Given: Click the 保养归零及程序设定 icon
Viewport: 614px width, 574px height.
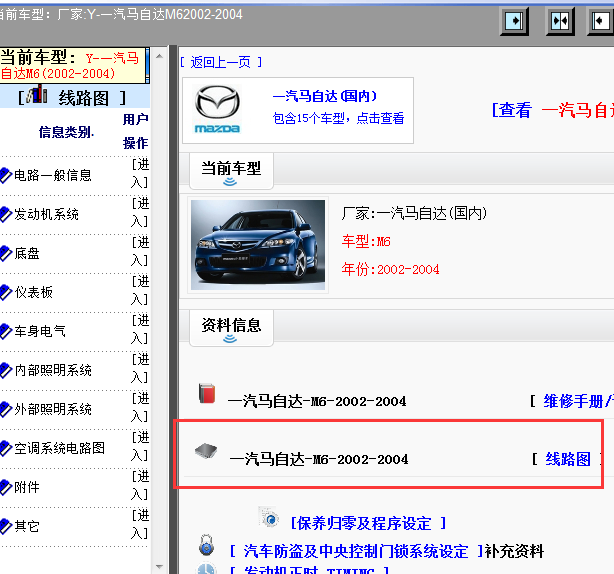Looking at the screenshot, I should (x=269, y=518).
